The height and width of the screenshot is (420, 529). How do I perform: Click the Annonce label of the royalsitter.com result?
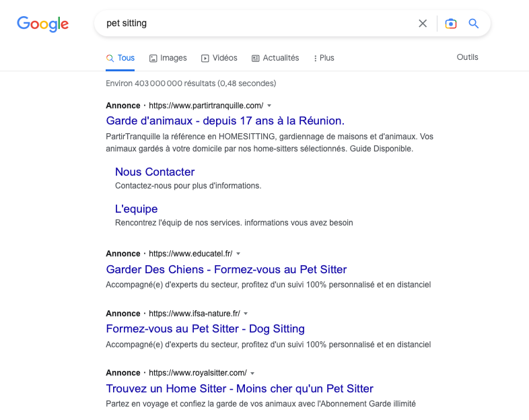click(122, 373)
